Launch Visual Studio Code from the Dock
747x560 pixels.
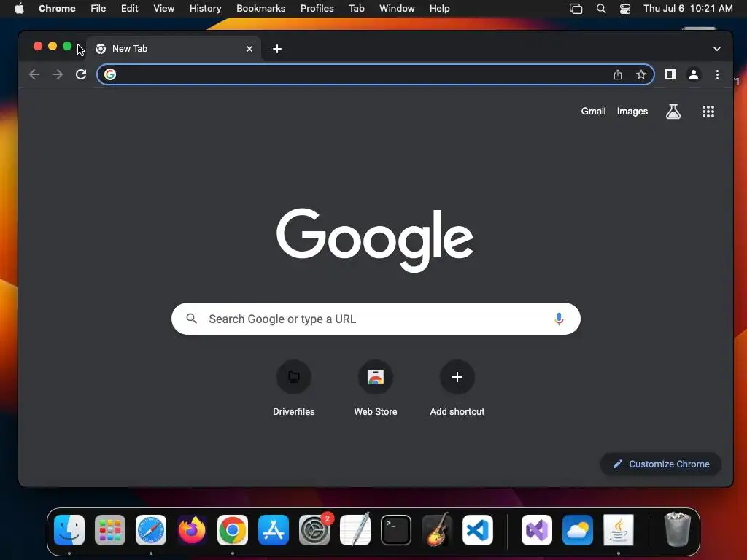pos(478,529)
